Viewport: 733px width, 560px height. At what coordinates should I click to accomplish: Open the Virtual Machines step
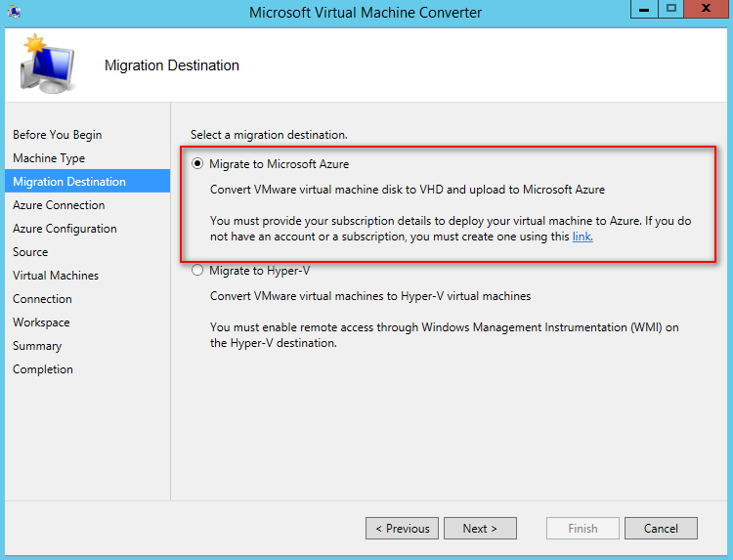55,276
